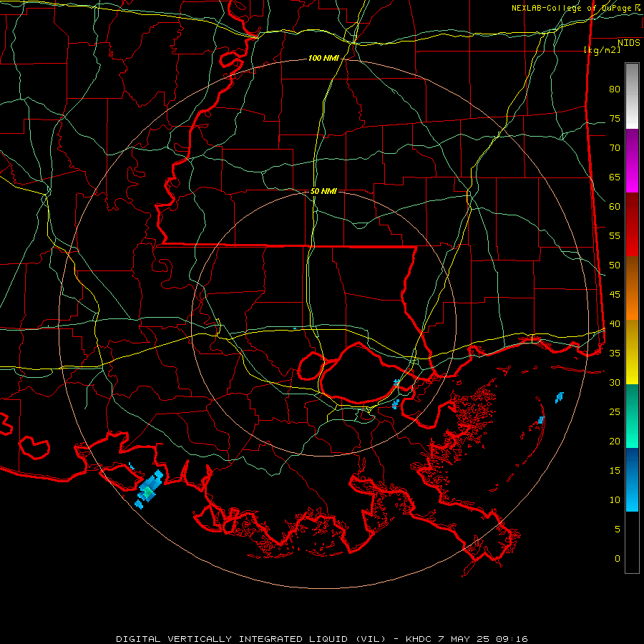
Task: Click the 40 value on the scale
Action: point(615,324)
